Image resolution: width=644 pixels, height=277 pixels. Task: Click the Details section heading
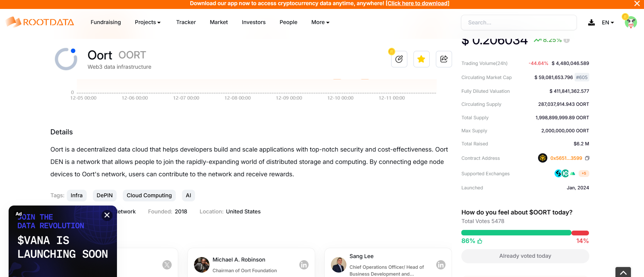(x=62, y=132)
